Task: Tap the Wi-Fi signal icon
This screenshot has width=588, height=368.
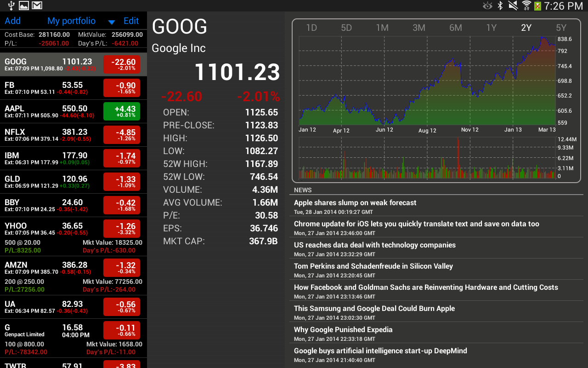Action: [x=526, y=6]
